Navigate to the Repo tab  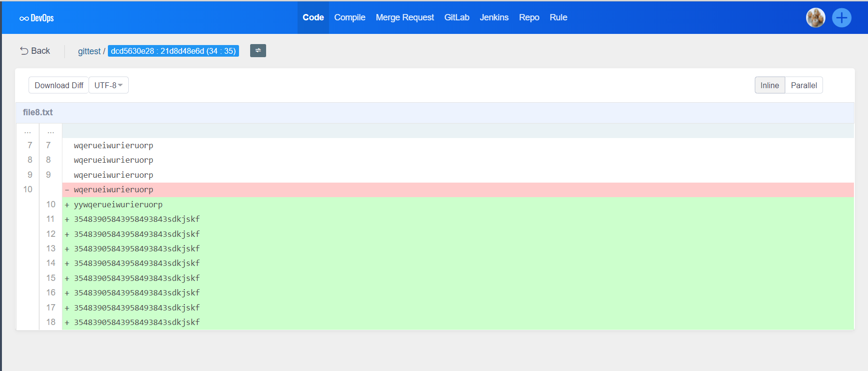point(529,17)
